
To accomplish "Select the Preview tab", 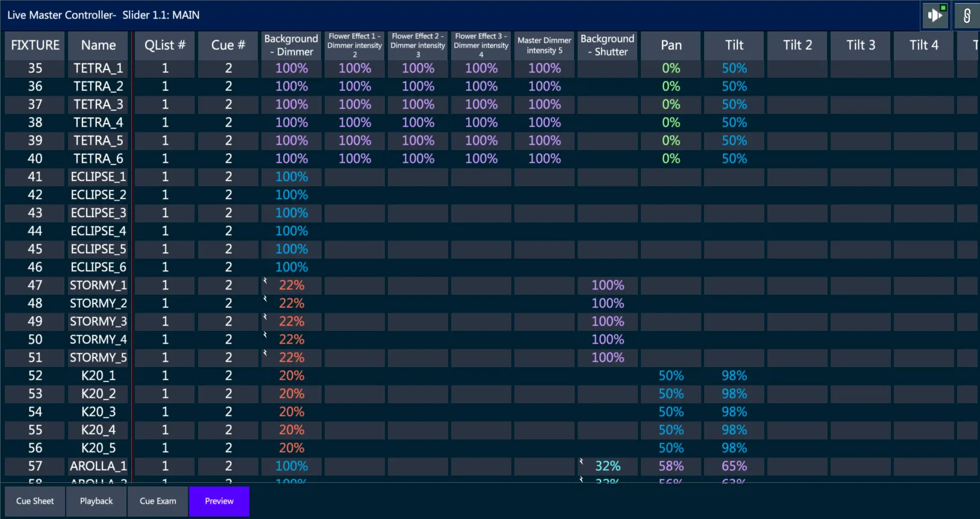I will [x=219, y=501].
